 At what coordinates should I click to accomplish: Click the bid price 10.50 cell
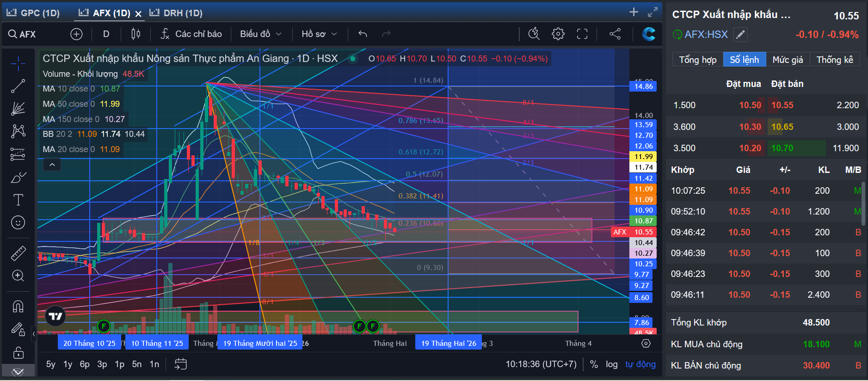pyautogui.click(x=750, y=105)
